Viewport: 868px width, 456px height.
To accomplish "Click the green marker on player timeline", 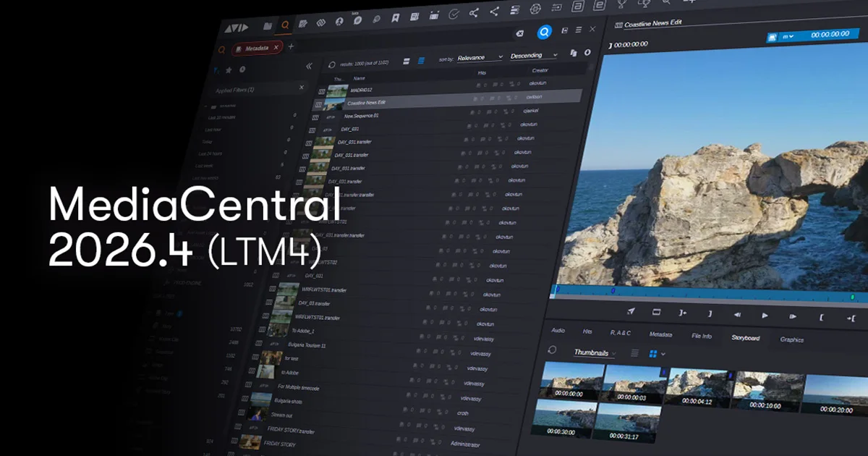I will [x=852, y=297].
